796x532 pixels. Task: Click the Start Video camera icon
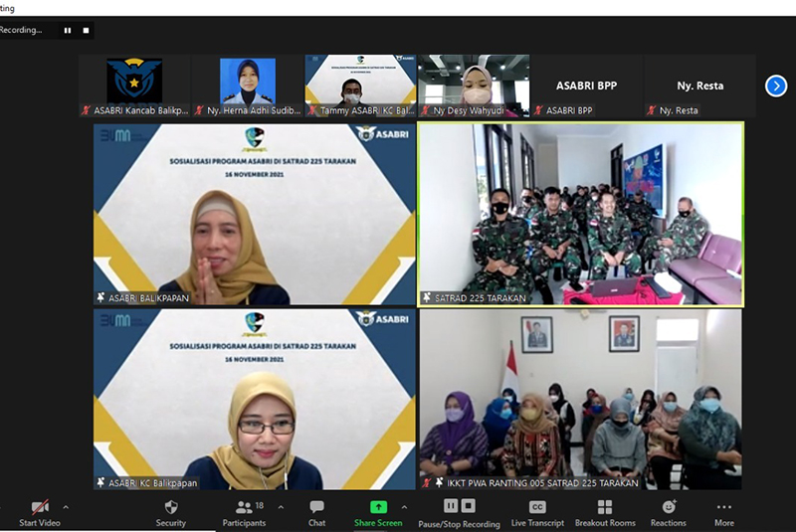coord(40,506)
